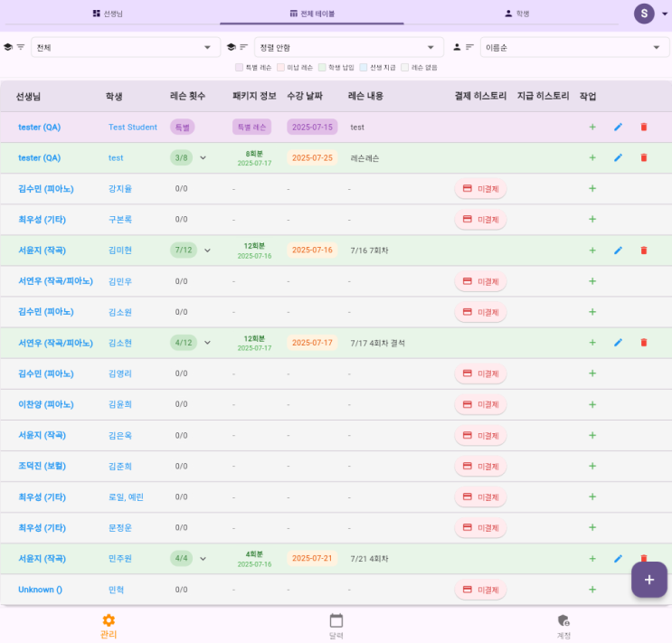Edit the 김소현 7/17 4회차 결석 row
The width and height of the screenshot is (672, 643).
click(618, 343)
